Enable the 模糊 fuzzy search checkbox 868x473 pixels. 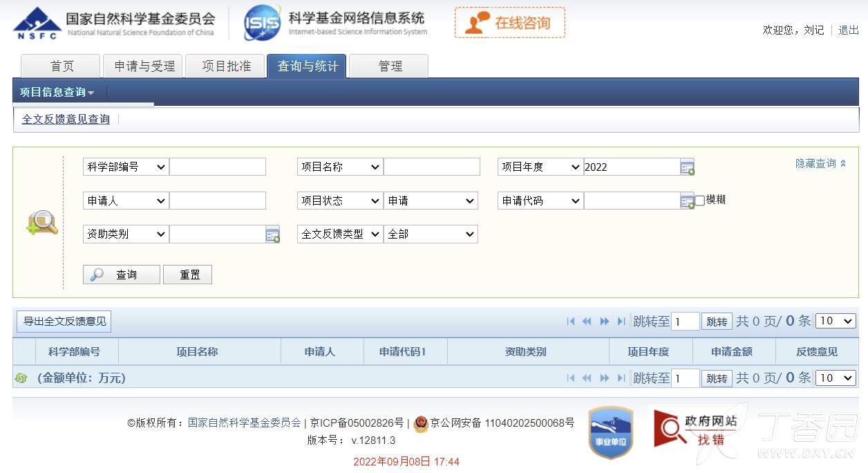pos(699,201)
